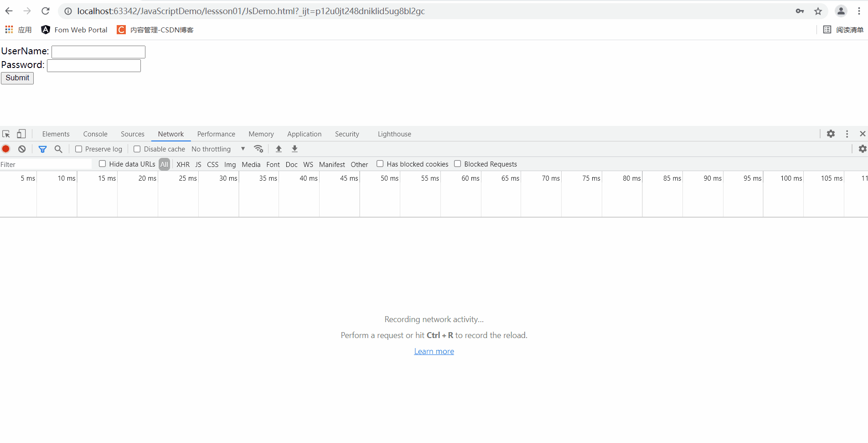Image resolution: width=868 pixels, height=443 pixels.
Task: Check the Disable cache option
Action: pyautogui.click(x=137, y=149)
